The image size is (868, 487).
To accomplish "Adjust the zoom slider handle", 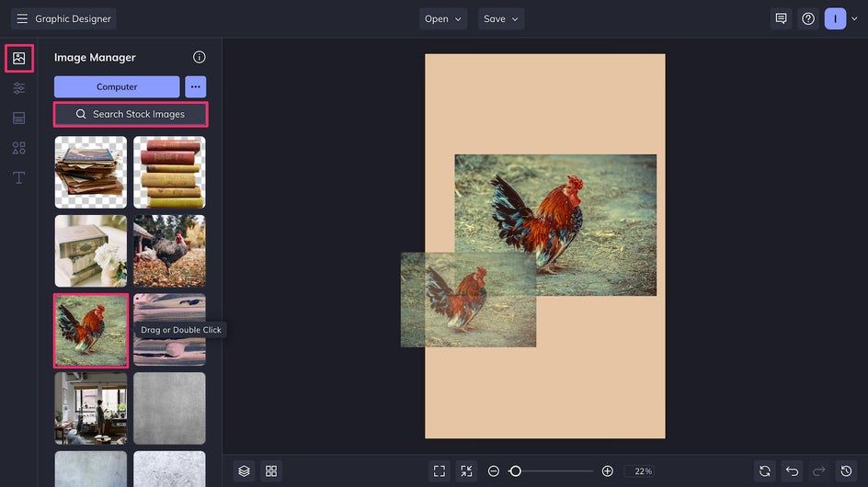I will pyautogui.click(x=515, y=471).
